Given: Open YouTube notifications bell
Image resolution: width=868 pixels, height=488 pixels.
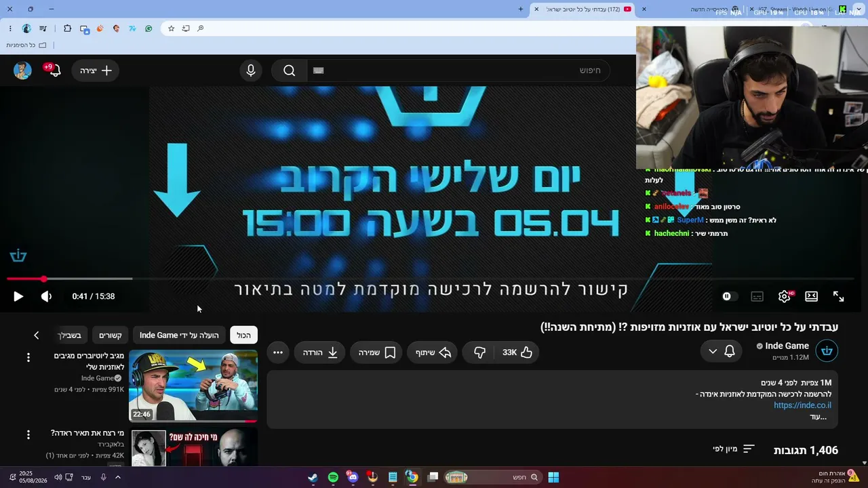Looking at the screenshot, I should click(x=54, y=70).
